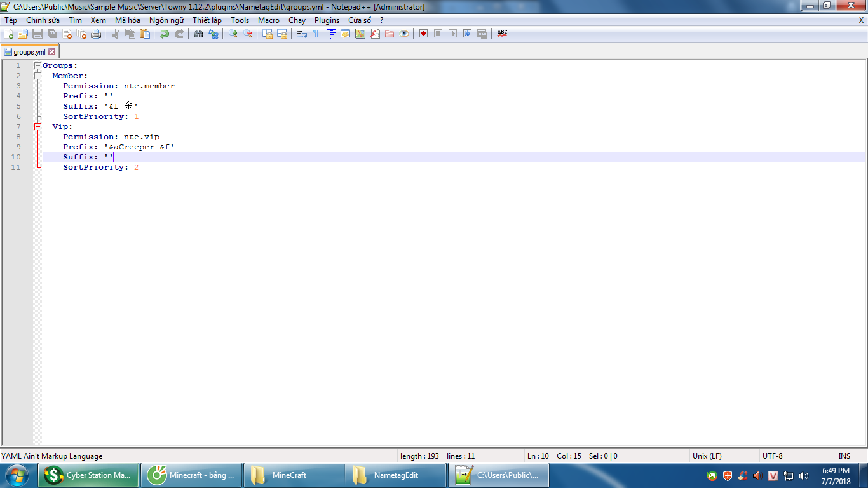Screen dimensions: 868x488
Task: Open the NametagEdit folder from taskbar
Action: tap(397, 475)
